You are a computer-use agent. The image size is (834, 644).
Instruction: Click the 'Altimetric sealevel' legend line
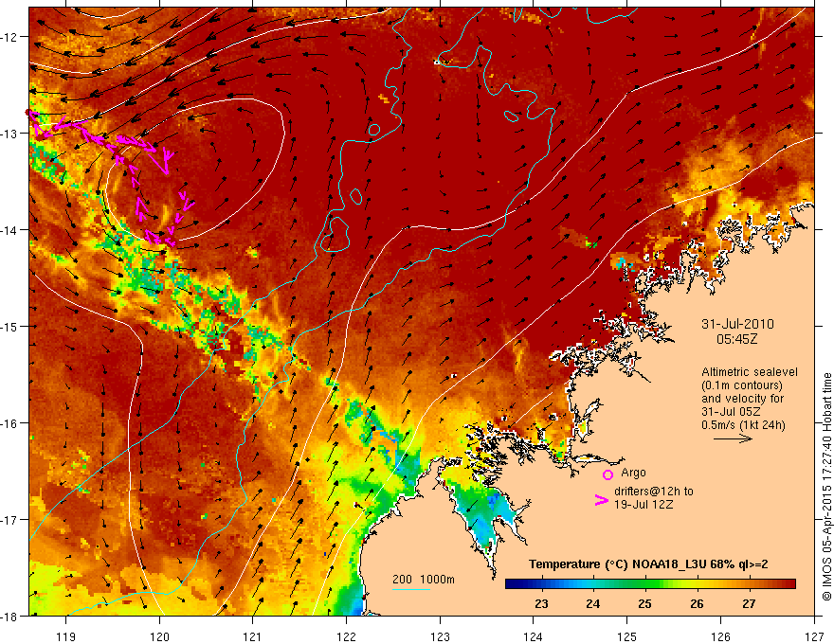750,372
